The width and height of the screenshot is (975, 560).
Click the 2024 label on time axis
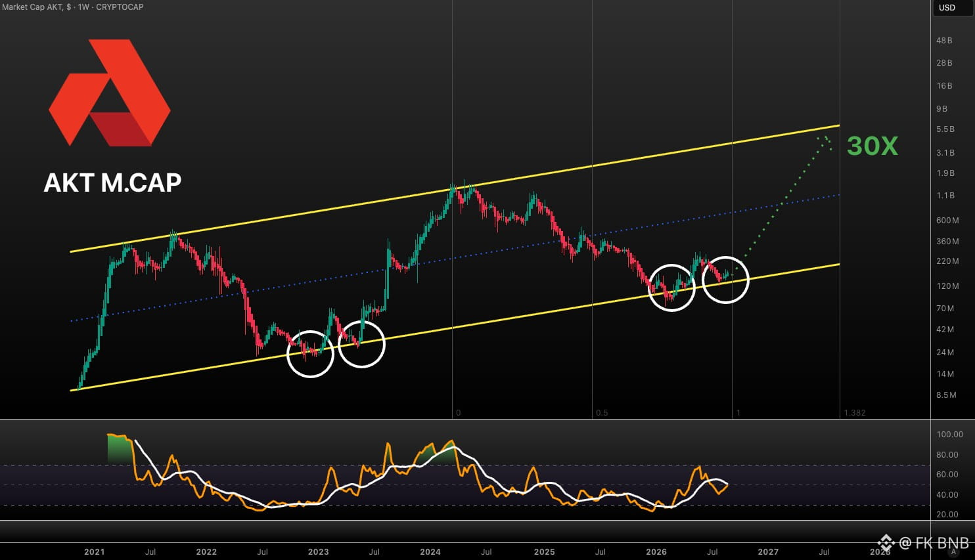point(430,552)
